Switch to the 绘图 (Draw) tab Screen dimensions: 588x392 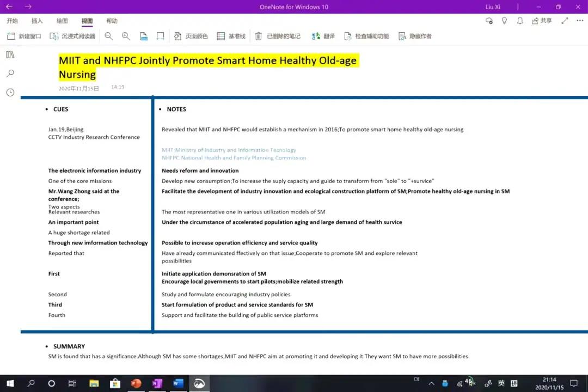62,21
